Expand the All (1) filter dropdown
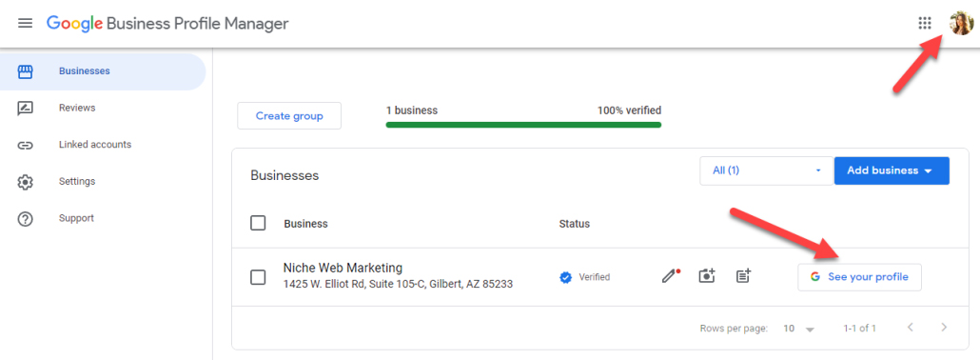The image size is (980, 360). coord(767,170)
